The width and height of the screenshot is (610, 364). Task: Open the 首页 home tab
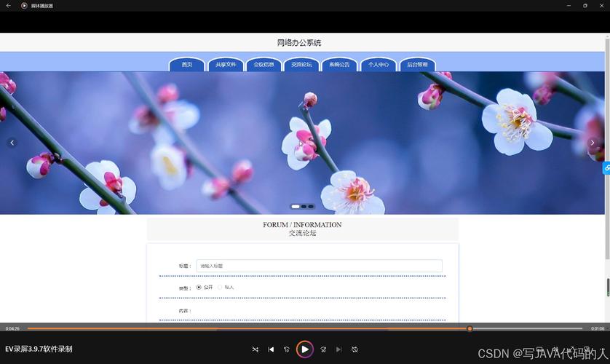187,65
